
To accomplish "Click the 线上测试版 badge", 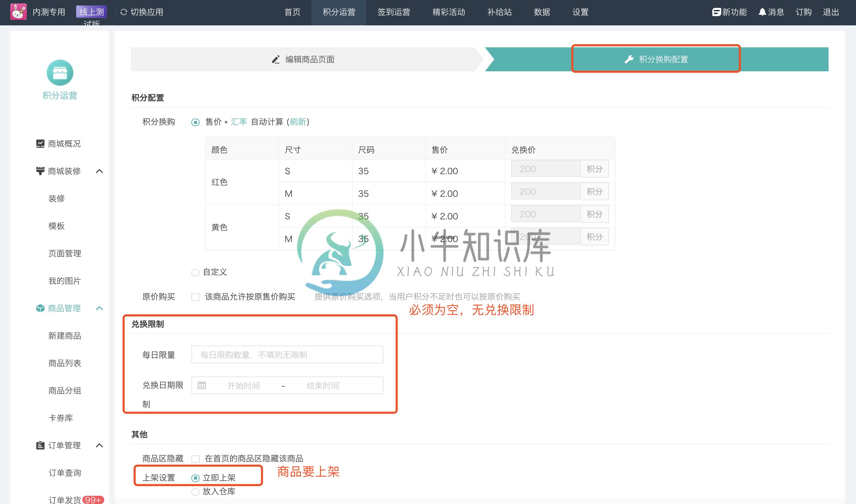I will 92,12.
